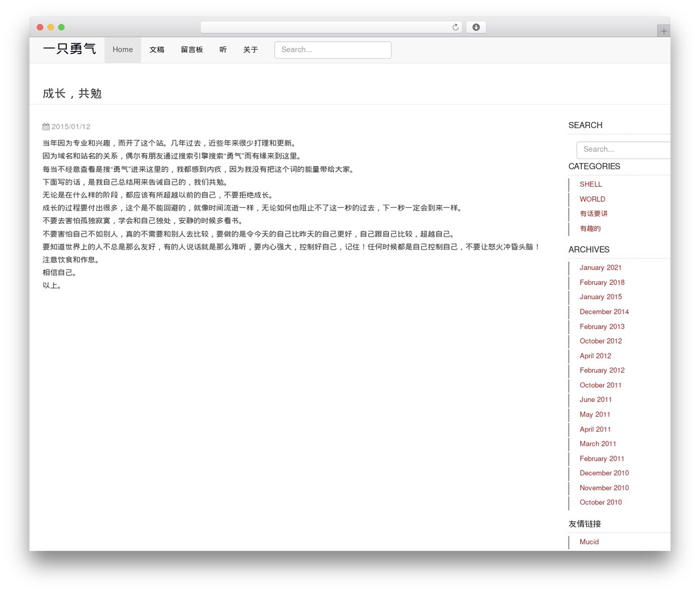Select the February 2012 archive
Image resolution: width=700 pixels, height=593 pixels.
602,370
